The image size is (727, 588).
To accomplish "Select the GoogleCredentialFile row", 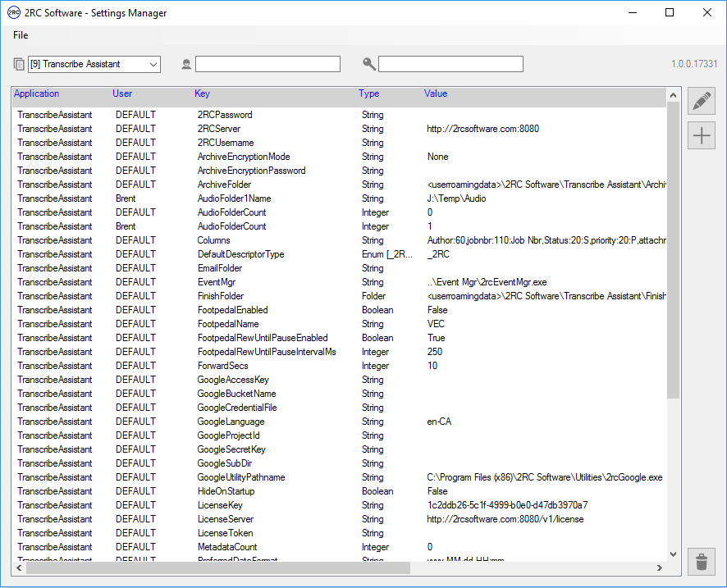I will tap(339, 408).
